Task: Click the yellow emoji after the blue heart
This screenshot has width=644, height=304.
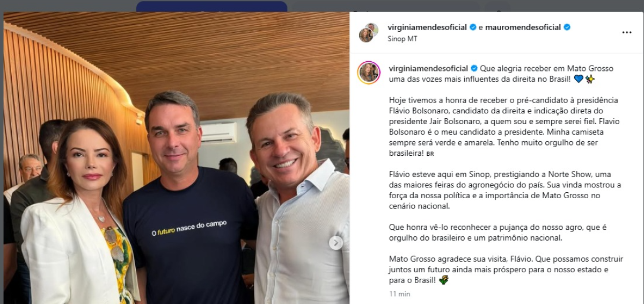Action: pos(590,79)
